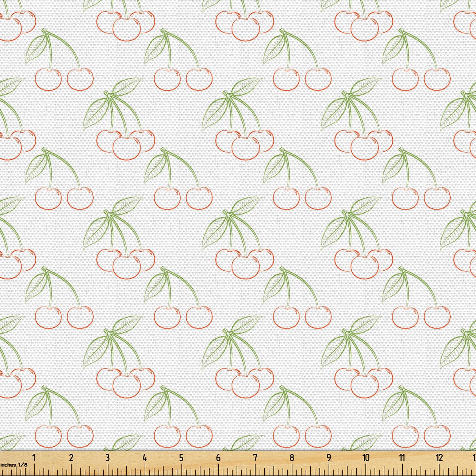Click the "inches 1/8" ruler label
The width and height of the screenshot is (476, 476).
[14, 465]
